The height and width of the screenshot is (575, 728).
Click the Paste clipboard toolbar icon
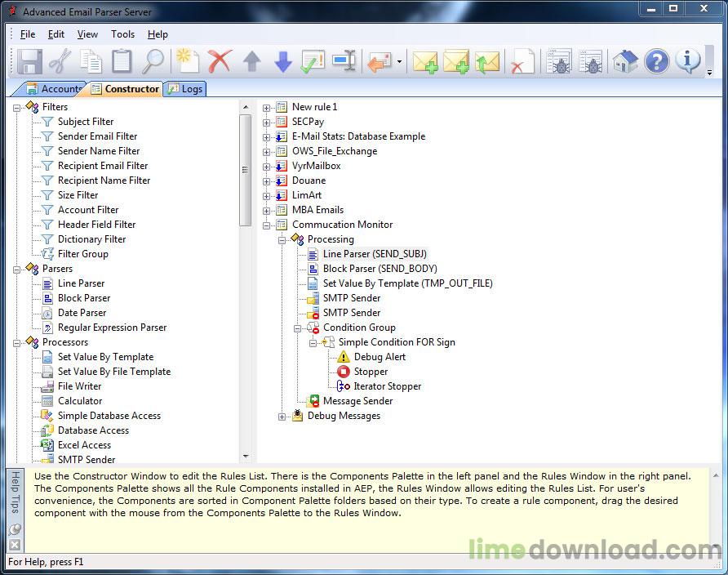(x=122, y=61)
